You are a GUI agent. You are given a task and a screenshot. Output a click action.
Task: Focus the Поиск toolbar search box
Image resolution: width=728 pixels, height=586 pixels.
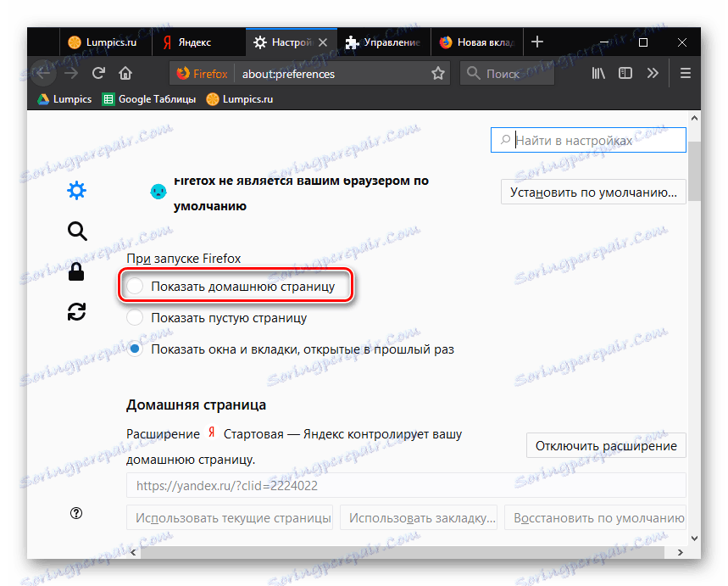pos(507,74)
